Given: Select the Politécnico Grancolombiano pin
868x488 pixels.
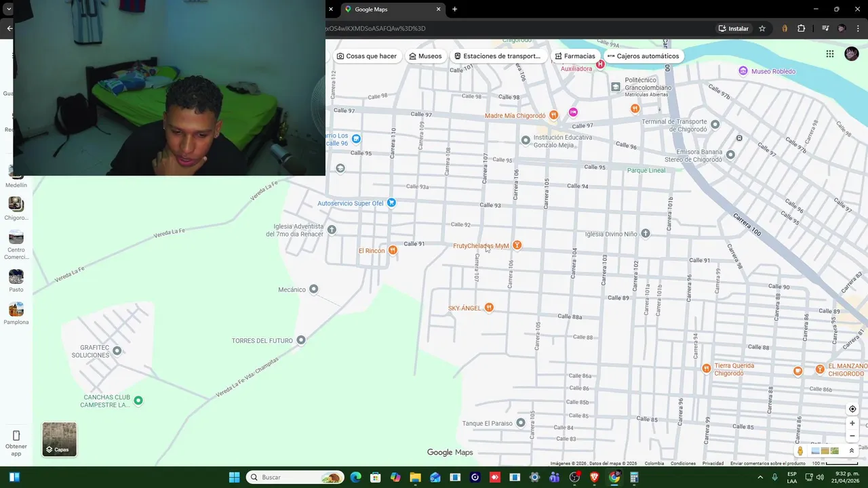Looking at the screenshot, I should (x=615, y=87).
